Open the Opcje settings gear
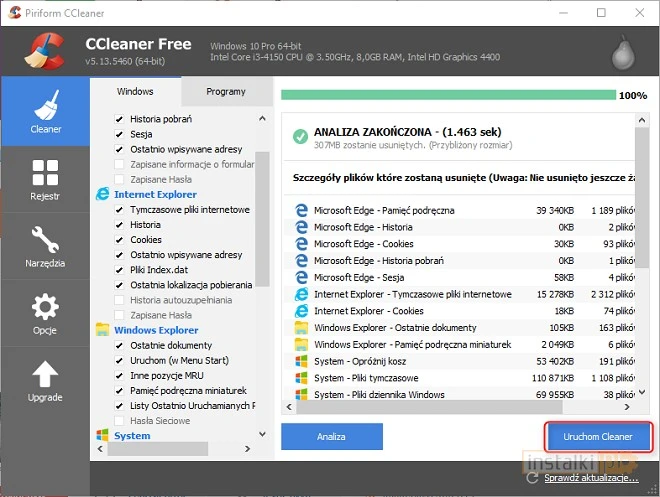 (45, 312)
